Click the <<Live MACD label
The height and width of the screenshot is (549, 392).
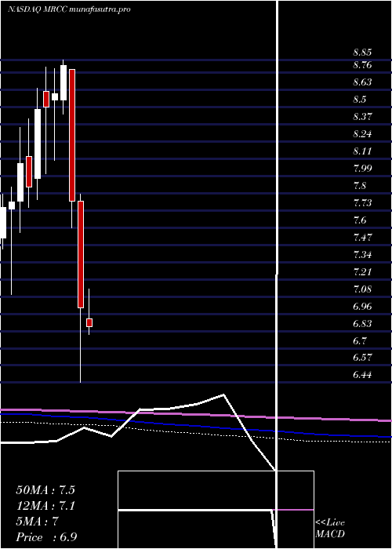[330, 529]
